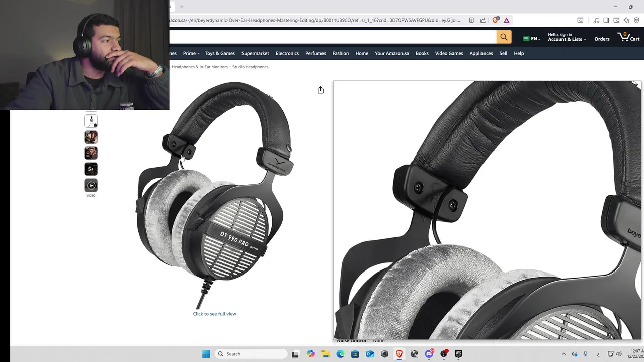Click the Amazon search magnifier button
The width and height of the screenshot is (644, 362).
click(504, 37)
